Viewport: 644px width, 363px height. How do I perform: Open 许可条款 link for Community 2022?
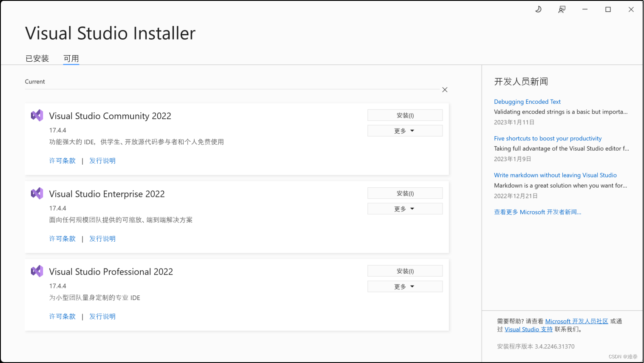(62, 160)
